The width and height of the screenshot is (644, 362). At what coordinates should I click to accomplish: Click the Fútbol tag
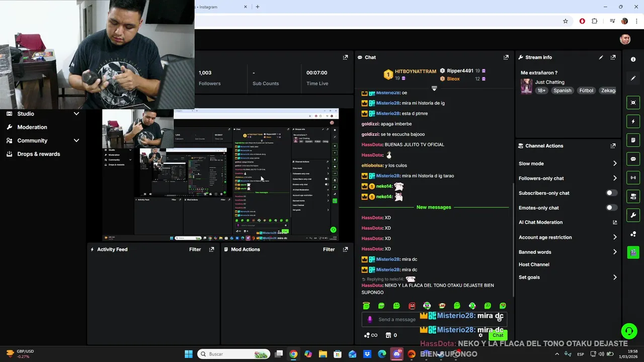pos(586,90)
